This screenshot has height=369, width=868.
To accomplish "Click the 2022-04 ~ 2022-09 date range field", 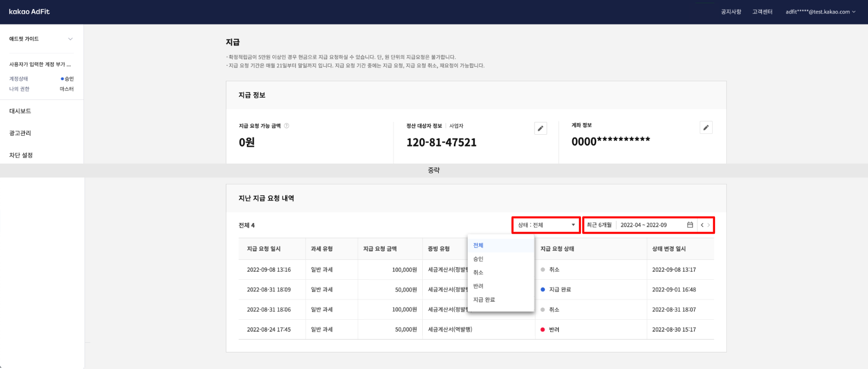I will (644, 225).
